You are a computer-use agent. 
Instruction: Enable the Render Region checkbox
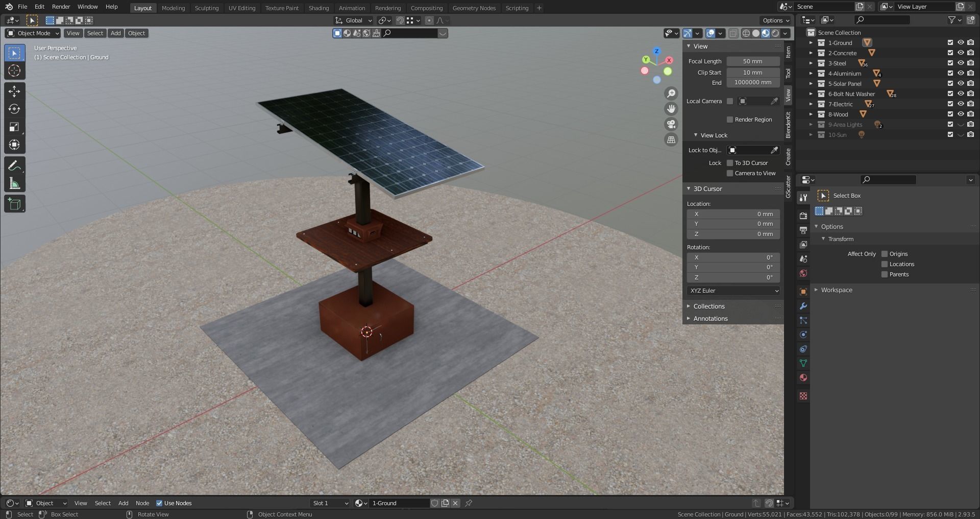(x=730, y=120)
